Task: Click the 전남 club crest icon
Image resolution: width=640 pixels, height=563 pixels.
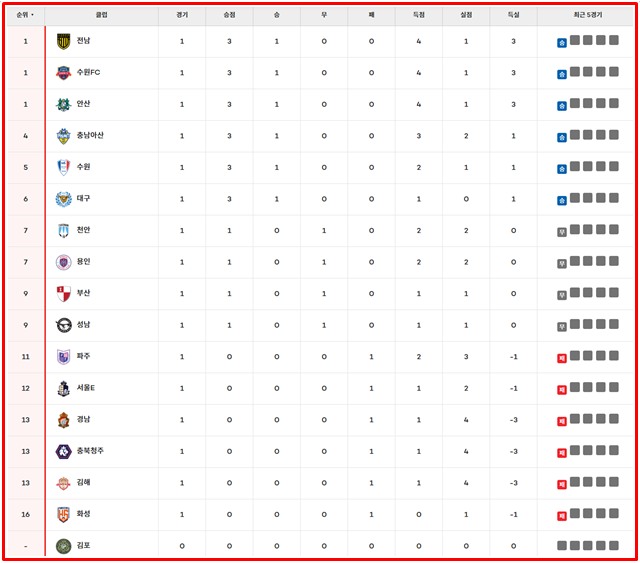Action: point(64,41)
